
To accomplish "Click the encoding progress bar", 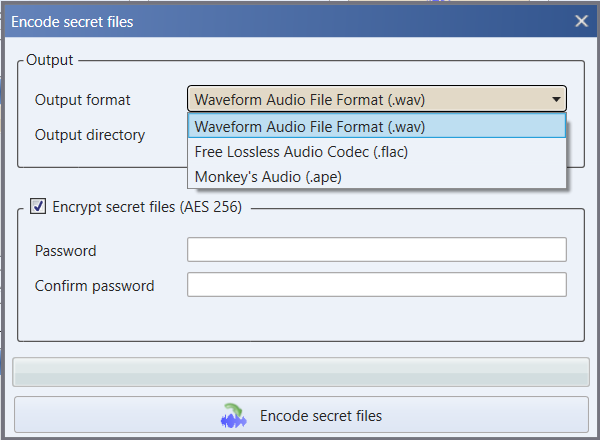I will [300, 371].
